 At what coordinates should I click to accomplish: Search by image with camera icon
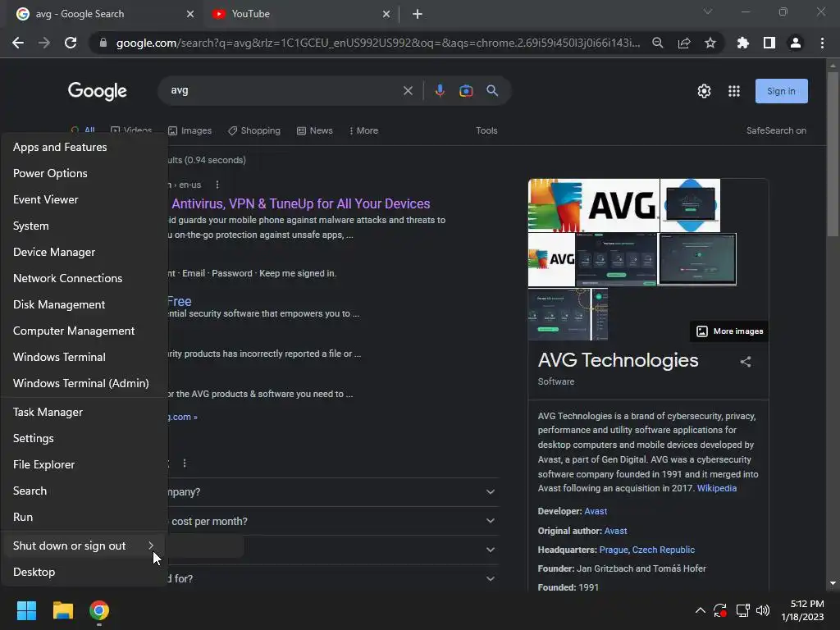[x=466, y=90]
